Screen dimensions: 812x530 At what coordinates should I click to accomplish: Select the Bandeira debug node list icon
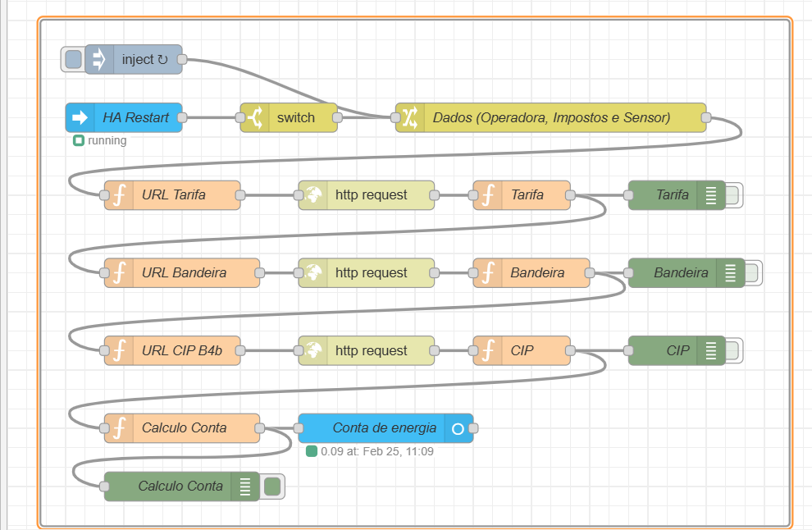[730, 273]
